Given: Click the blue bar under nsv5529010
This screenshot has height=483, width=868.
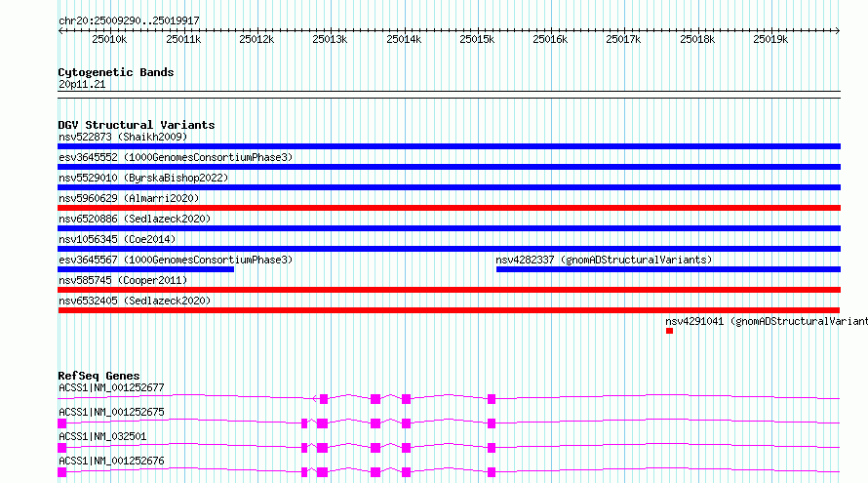Looking at the screenshot, I should pyautogui.click(x=449, y=187).
